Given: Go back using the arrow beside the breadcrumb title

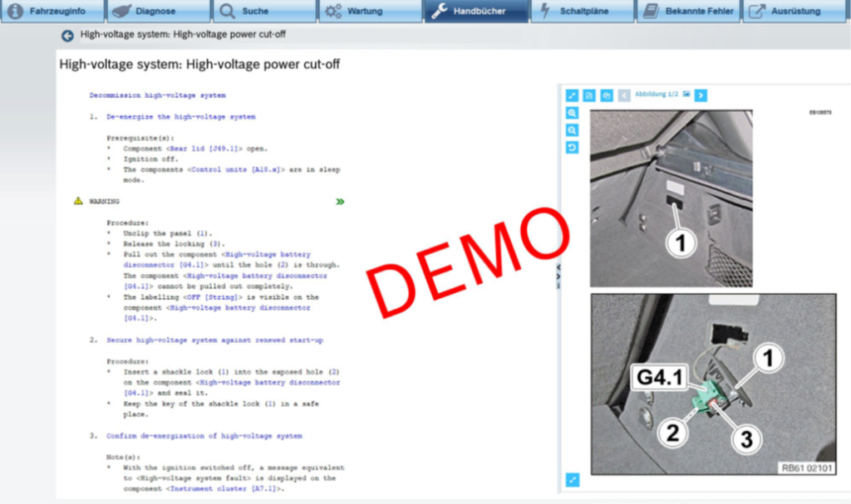Looking at the screenshot, I should coord(67,36).
